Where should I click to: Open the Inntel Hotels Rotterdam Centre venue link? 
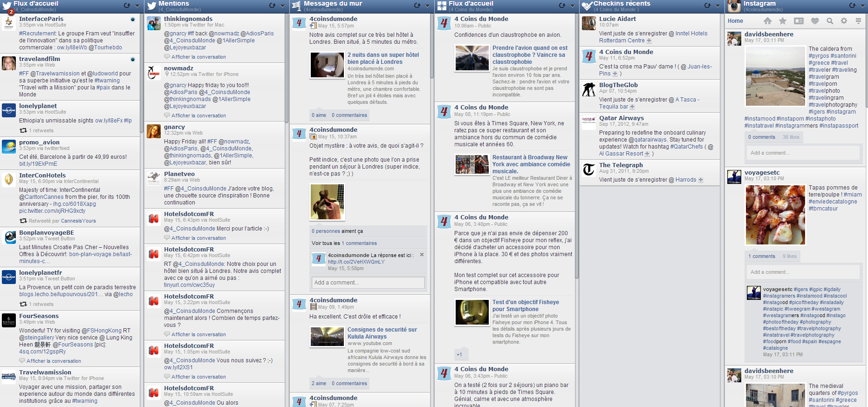pyautogui.click(x=653, y=37)
